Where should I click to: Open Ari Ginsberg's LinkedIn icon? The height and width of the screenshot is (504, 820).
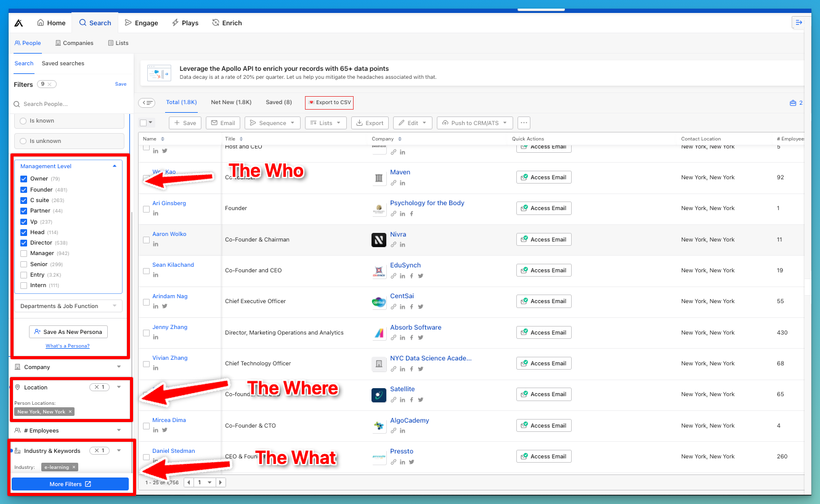pos(156,213)
